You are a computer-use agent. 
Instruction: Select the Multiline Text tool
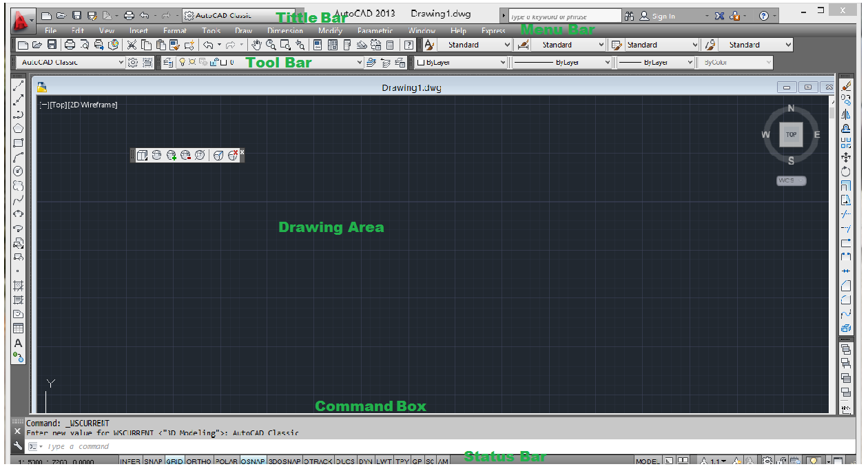[19, 343]
